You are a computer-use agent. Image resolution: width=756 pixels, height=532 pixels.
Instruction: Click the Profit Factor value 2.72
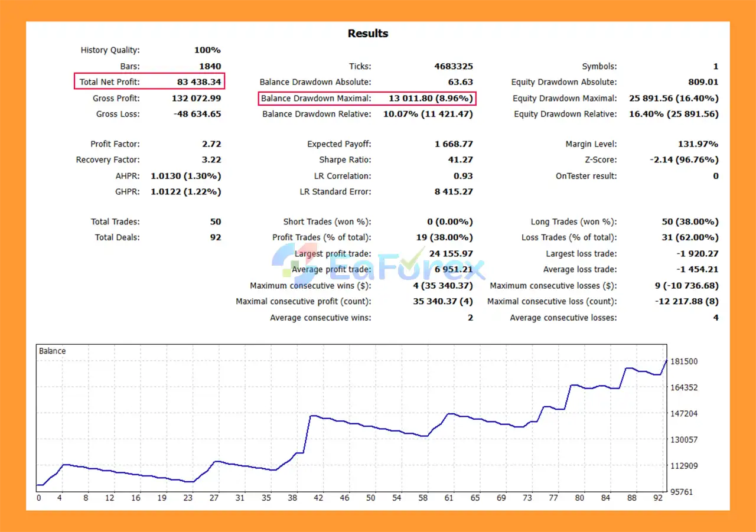tap(211, 144)
